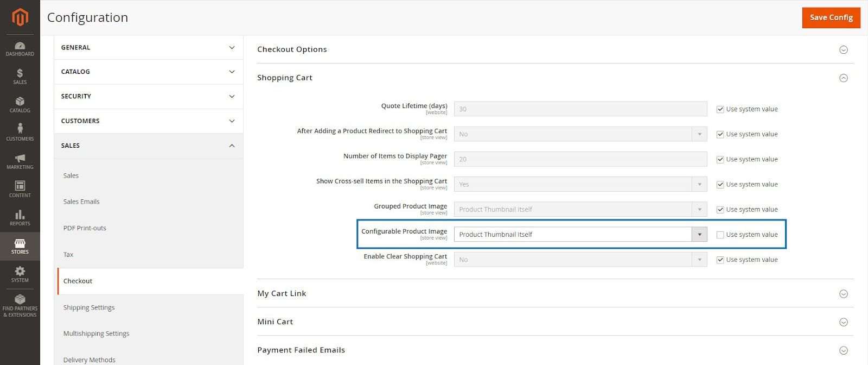This screenshot has width=868, height=365.
Task: Select the Multishipping Settings tab
Action: (96, 333)
